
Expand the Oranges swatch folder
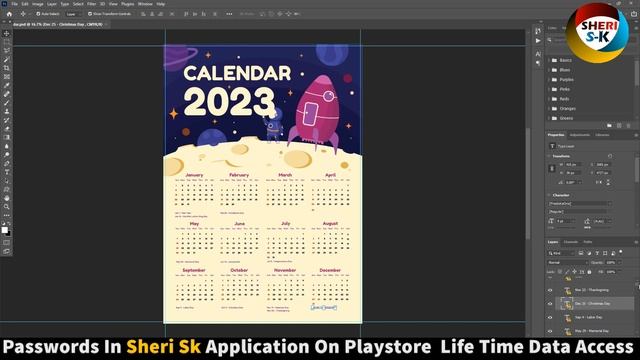coord(549,109)
